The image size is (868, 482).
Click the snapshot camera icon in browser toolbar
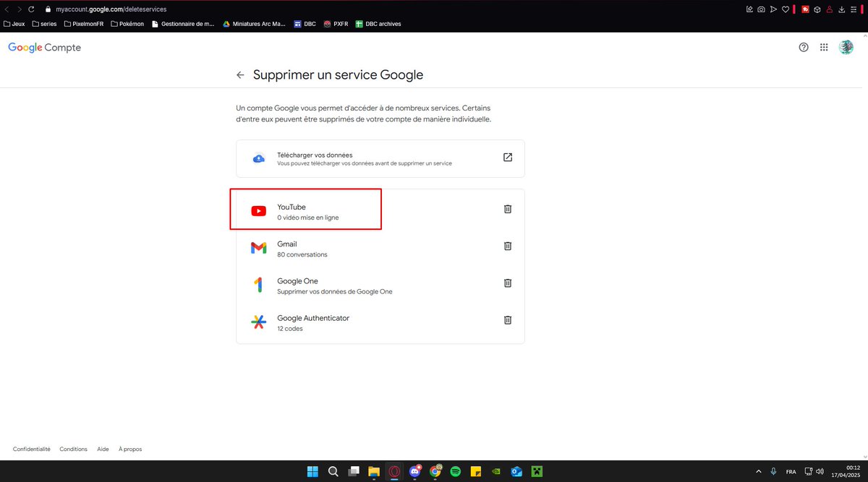[x=762, y=9]
